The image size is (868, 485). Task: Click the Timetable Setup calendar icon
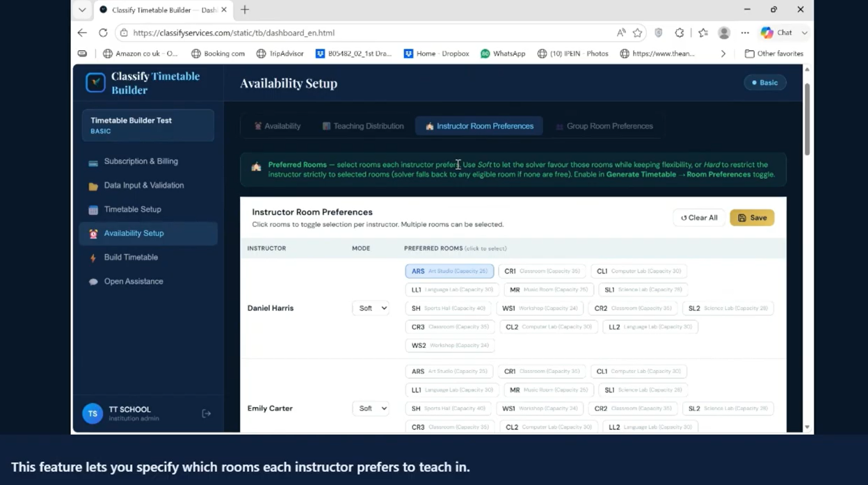(x=93, y=210)
